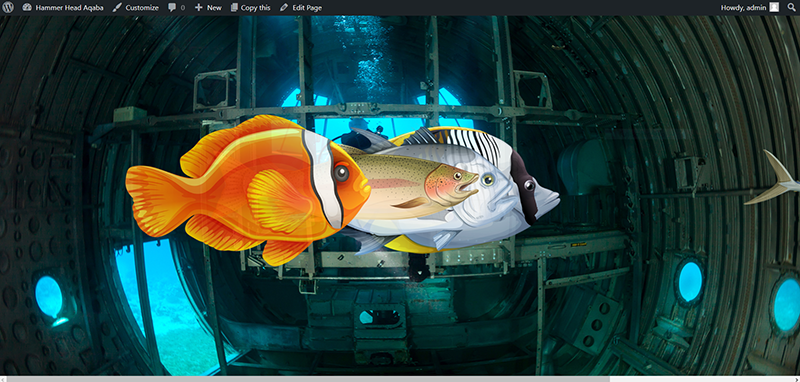
Task: Click the Copy this link
Action: tap(251, 8)
